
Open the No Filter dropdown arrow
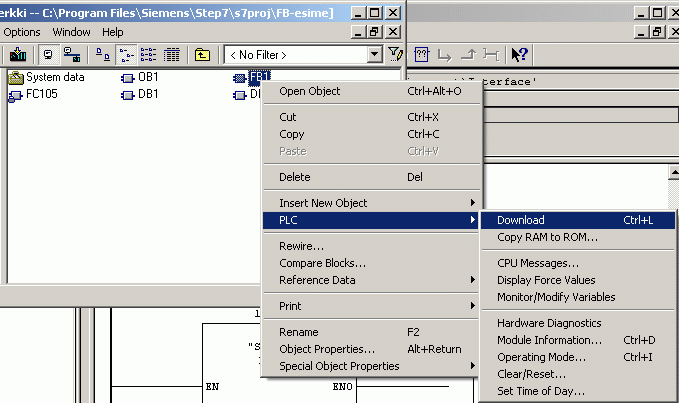375,55
